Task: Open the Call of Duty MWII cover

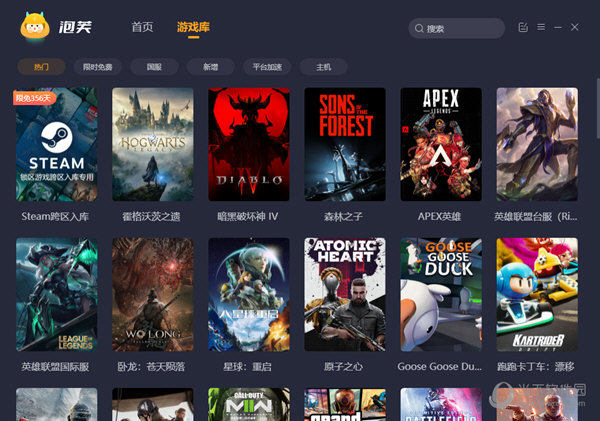Action: (x=249, y=405)
